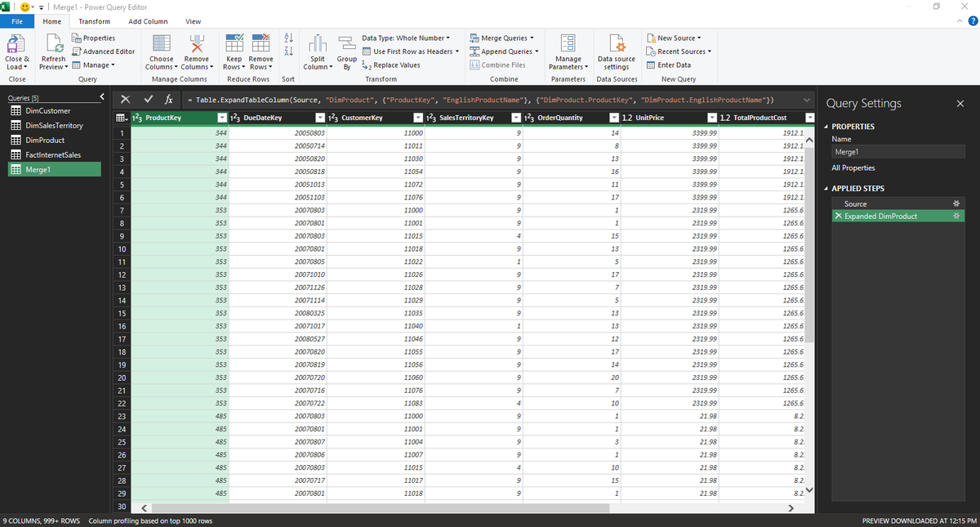Open the New Source dropdown
This screenshot has height=527, width=980.
pos(673,38)
